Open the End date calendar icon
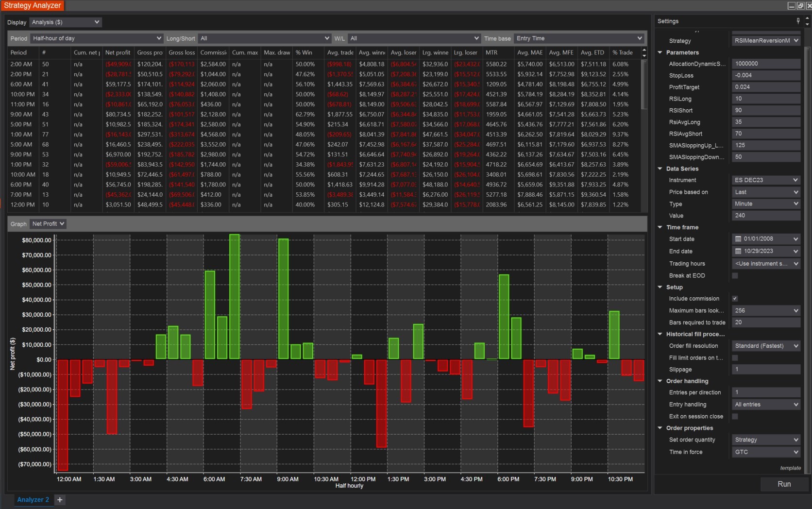Image resolution: width=812 pixels, height=509 pixels. click(738, 251)
